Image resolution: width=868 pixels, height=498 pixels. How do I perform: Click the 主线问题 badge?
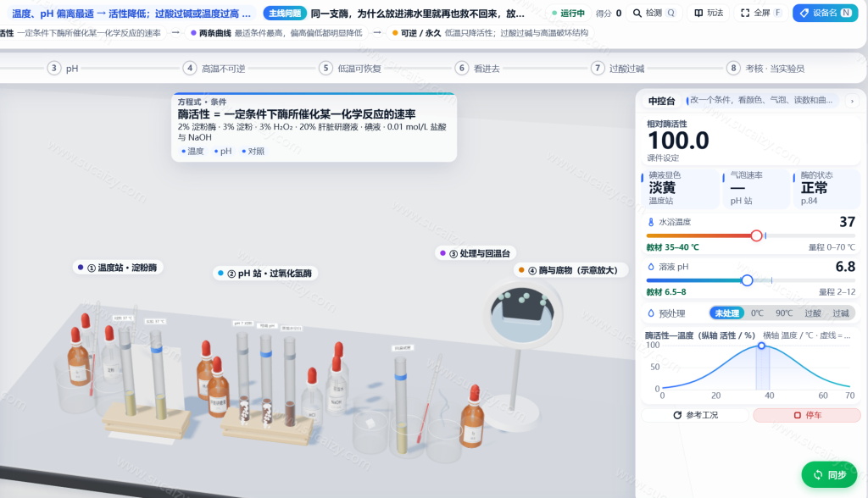285,14
